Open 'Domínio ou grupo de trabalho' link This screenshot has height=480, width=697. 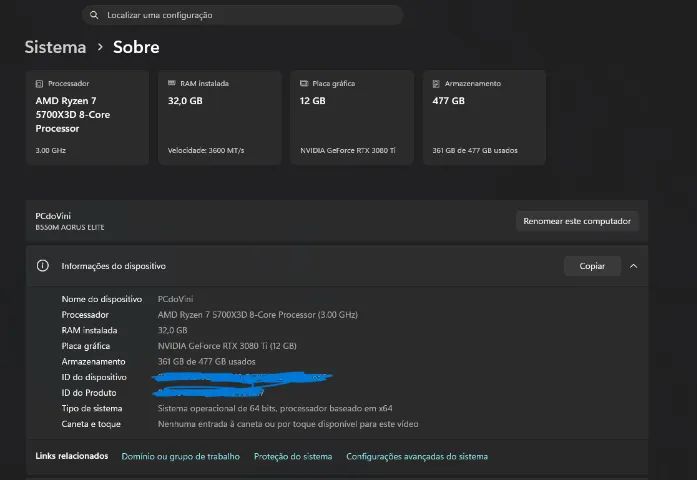pyautogui.click(x=180, y=456)
